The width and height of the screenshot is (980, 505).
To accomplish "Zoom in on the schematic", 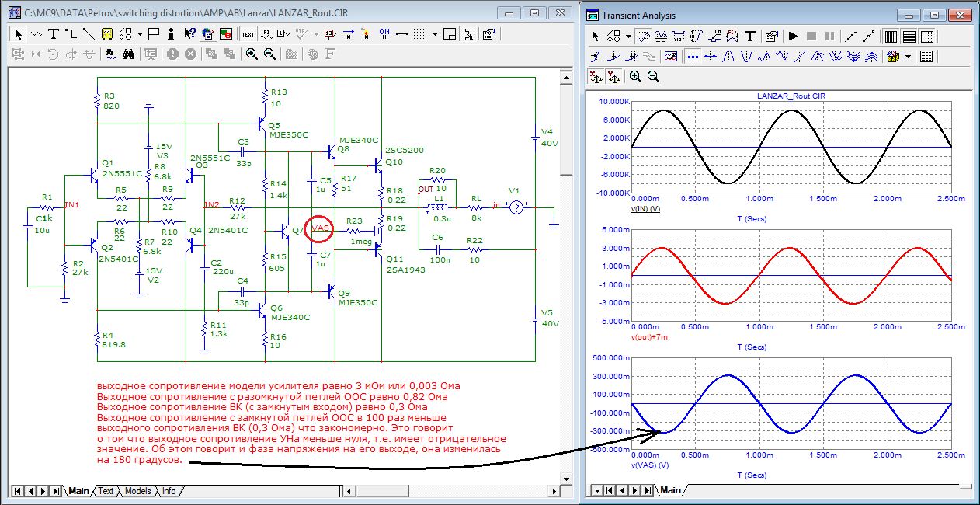I will tap(252, 54).
